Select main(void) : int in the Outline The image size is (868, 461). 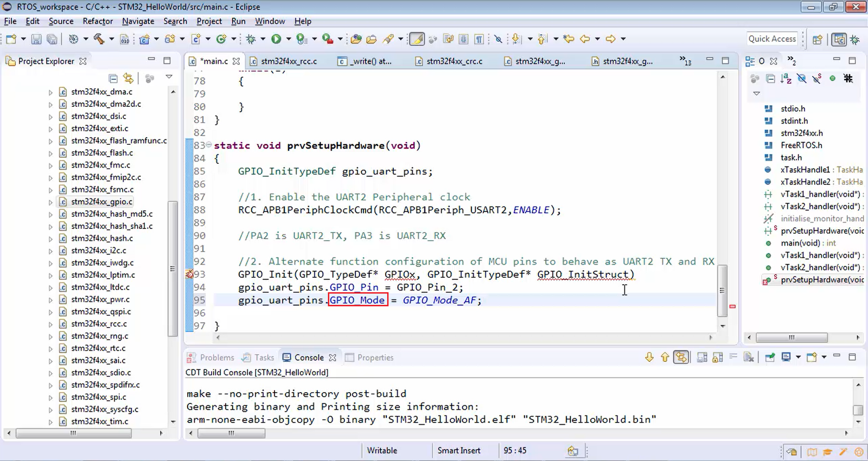808,243
